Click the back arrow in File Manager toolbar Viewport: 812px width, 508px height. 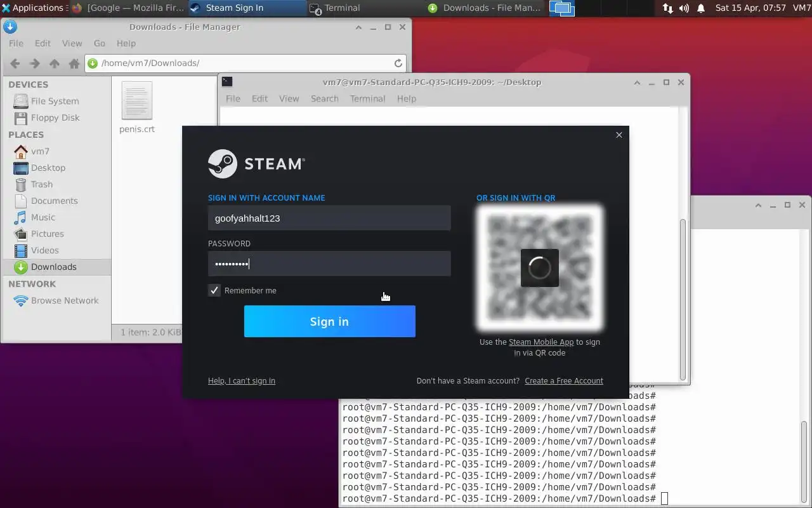15,63
